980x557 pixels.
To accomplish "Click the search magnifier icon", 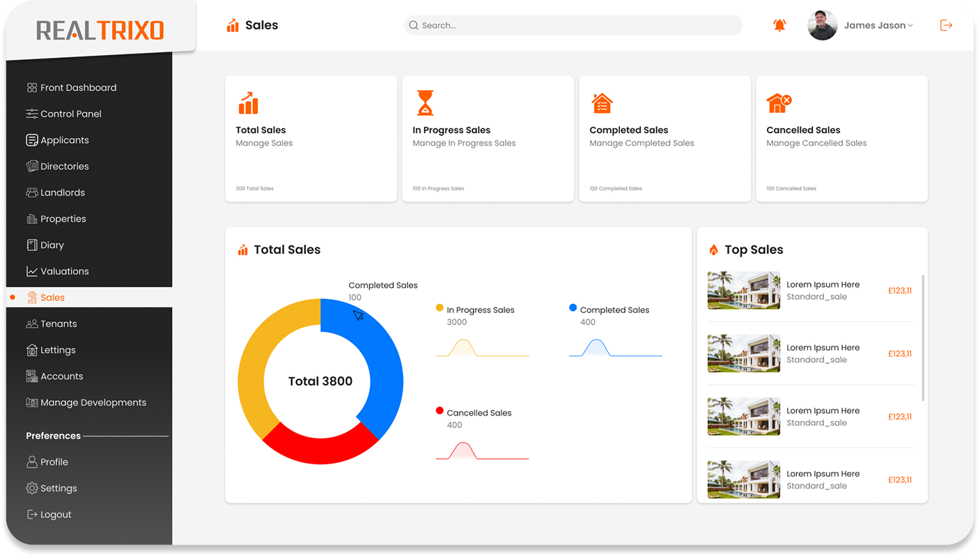I will point(414,25).
